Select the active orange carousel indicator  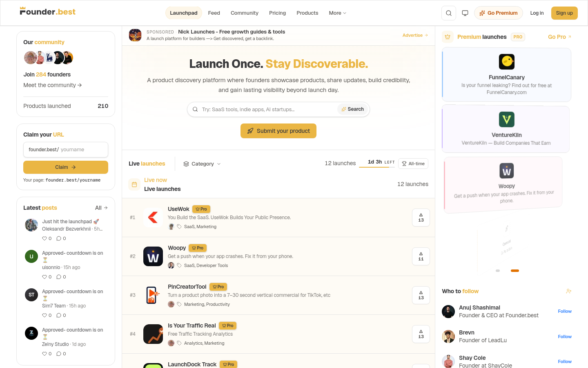[515, 271]
